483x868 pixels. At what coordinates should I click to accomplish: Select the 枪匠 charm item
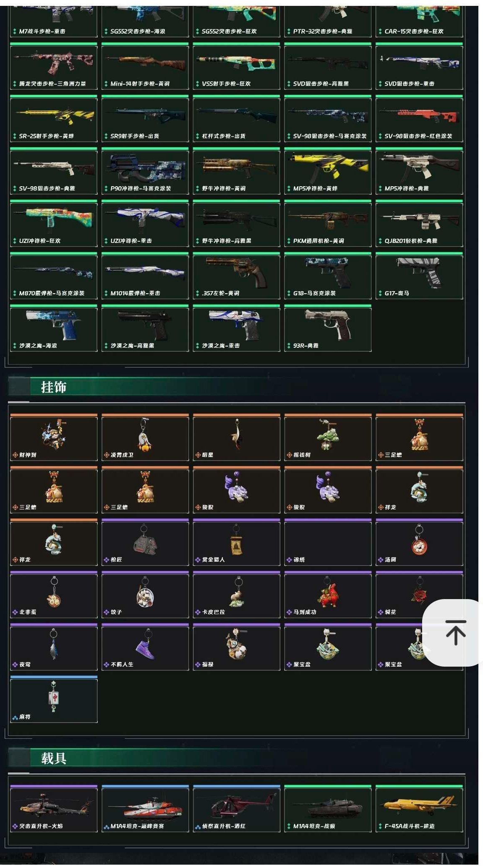145,542
